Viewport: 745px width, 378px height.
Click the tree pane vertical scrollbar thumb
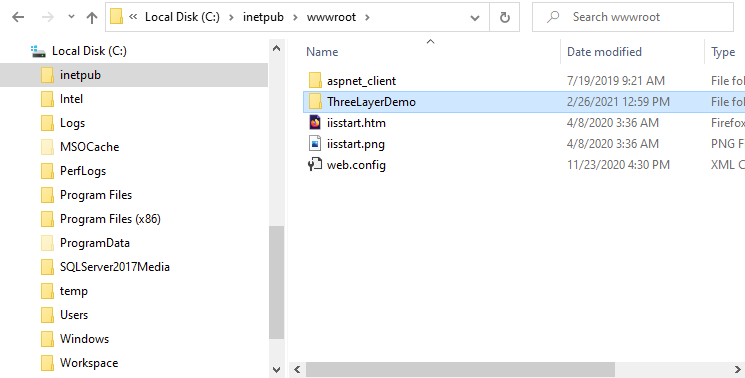point(277,282)
